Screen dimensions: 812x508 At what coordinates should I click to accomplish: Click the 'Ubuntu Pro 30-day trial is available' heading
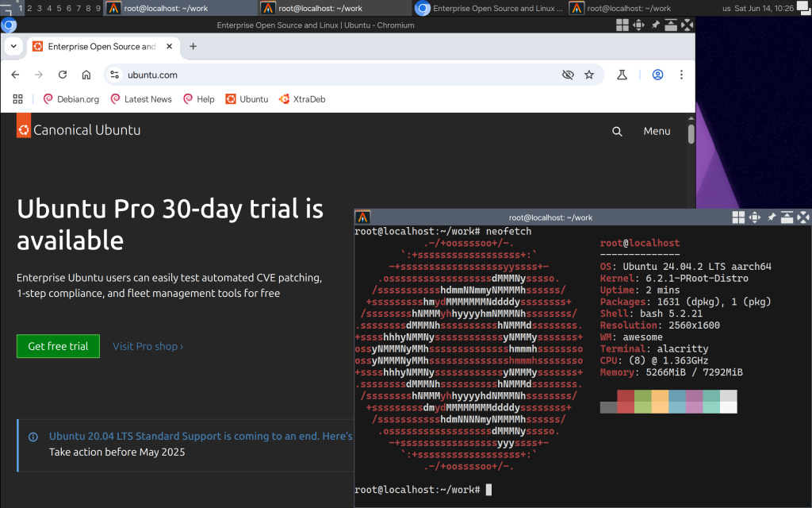click(x=170, y=225)
